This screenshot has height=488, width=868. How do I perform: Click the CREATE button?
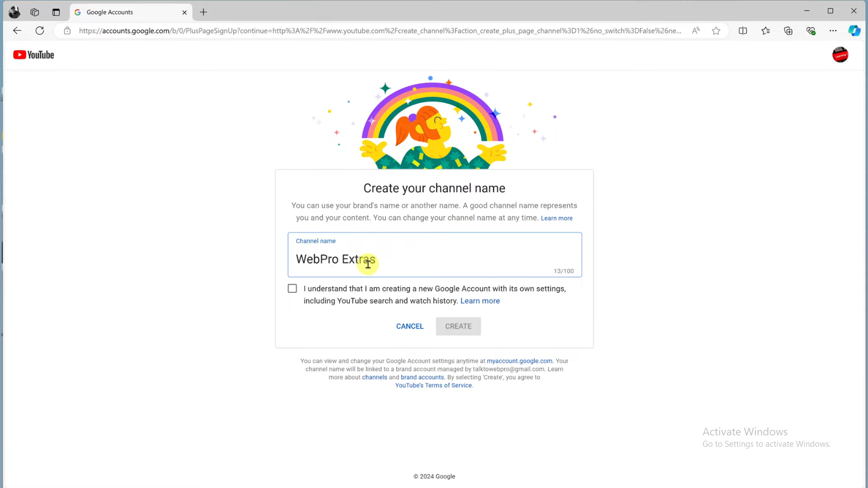tap(458, 326)
